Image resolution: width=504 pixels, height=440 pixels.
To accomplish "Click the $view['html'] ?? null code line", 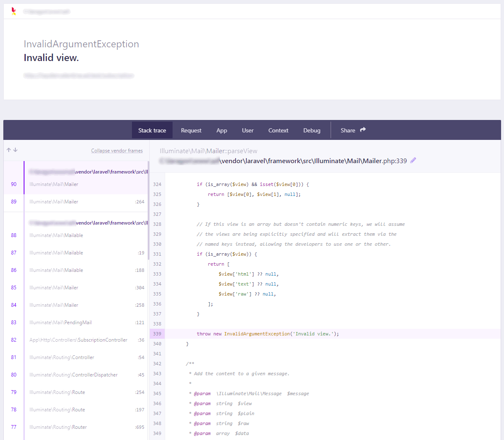I will click(249, 274).
